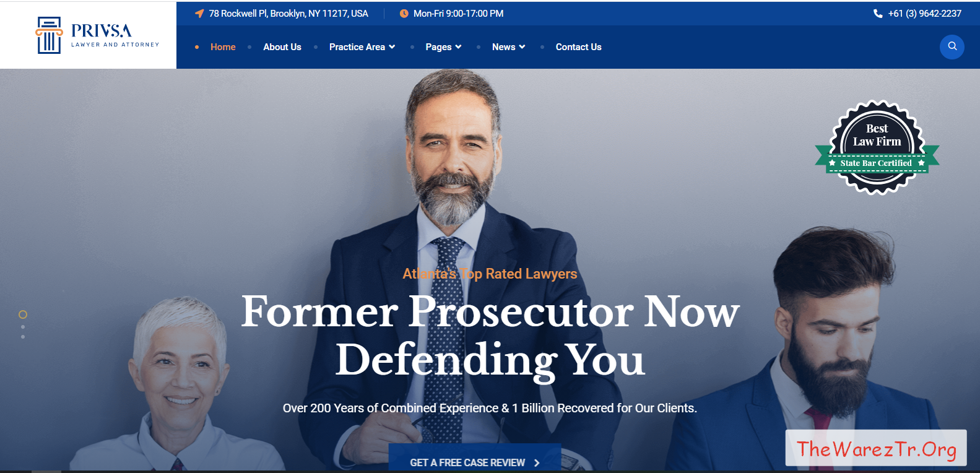This screenshot has height=473, width=980.
Task: Open the About Us page
Action: [x=282, y=47]
